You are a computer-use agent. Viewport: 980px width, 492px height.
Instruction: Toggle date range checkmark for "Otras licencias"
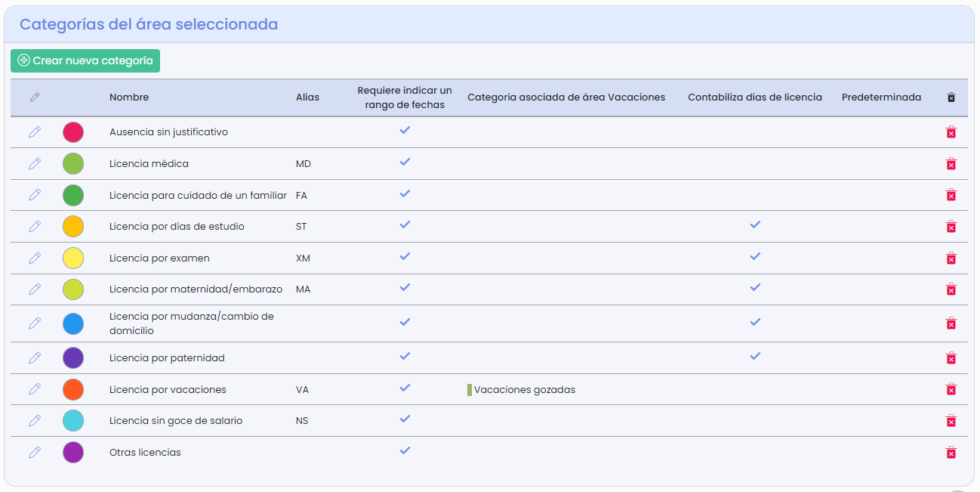[x=405, y=450]
